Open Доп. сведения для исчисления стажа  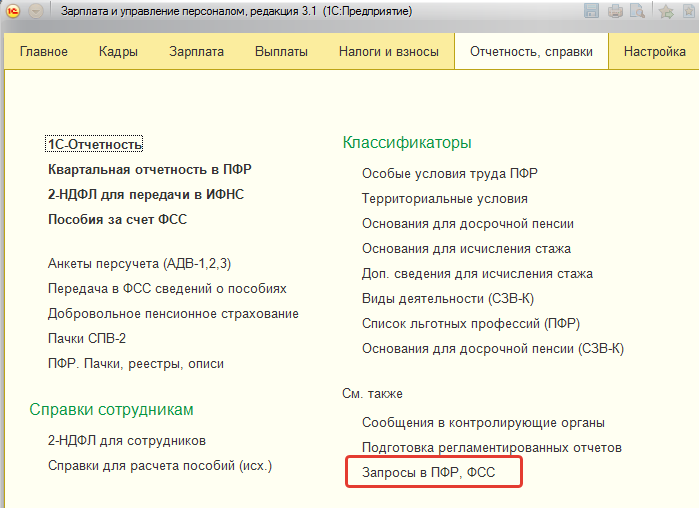(477, 274)
